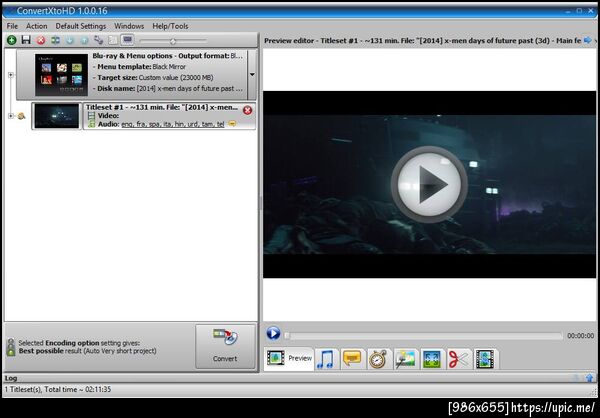Click the Target size Custom value line
The height and width of the screenshot is (418, 600).
153,77
